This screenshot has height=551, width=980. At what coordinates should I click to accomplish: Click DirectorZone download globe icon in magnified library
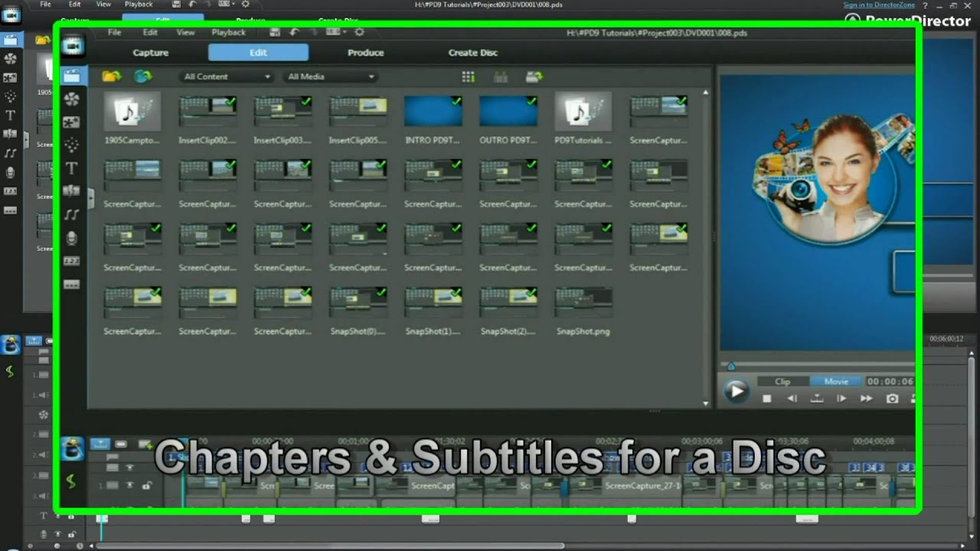[x=142, y=77]
